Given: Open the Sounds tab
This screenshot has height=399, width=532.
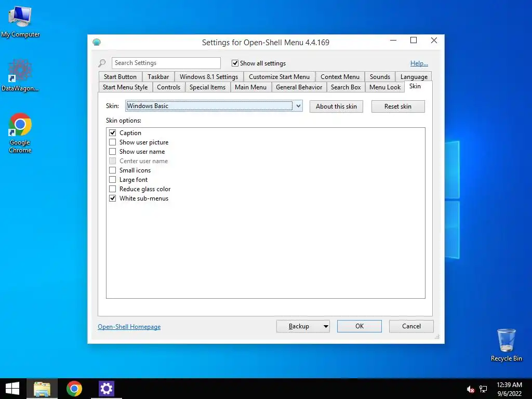Looking at the screenshot, I should 380,77.
